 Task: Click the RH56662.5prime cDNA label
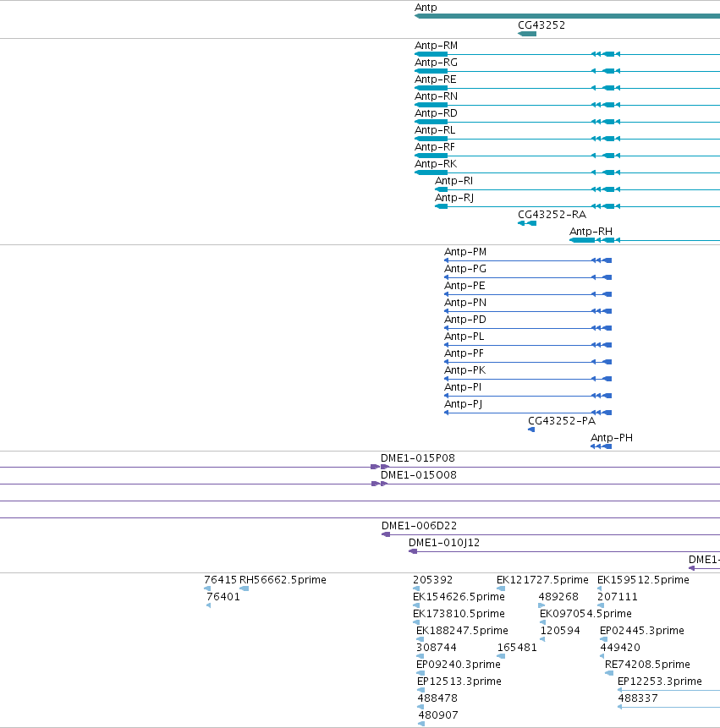(283, 580)
